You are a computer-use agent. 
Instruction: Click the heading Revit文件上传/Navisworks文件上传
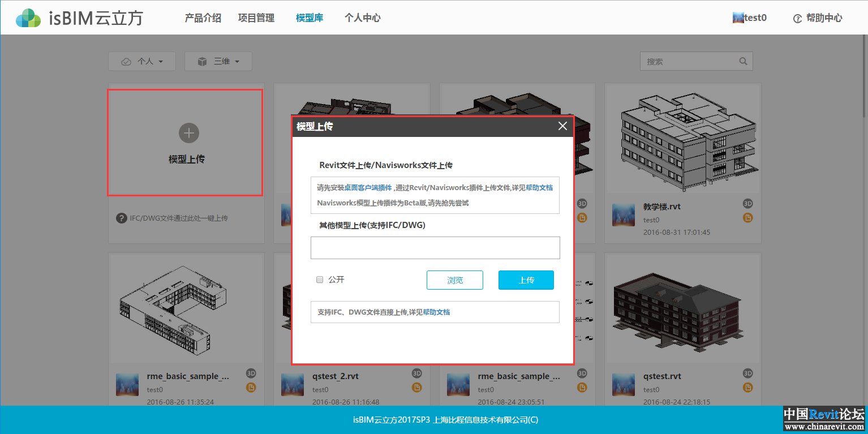point(386,165)
